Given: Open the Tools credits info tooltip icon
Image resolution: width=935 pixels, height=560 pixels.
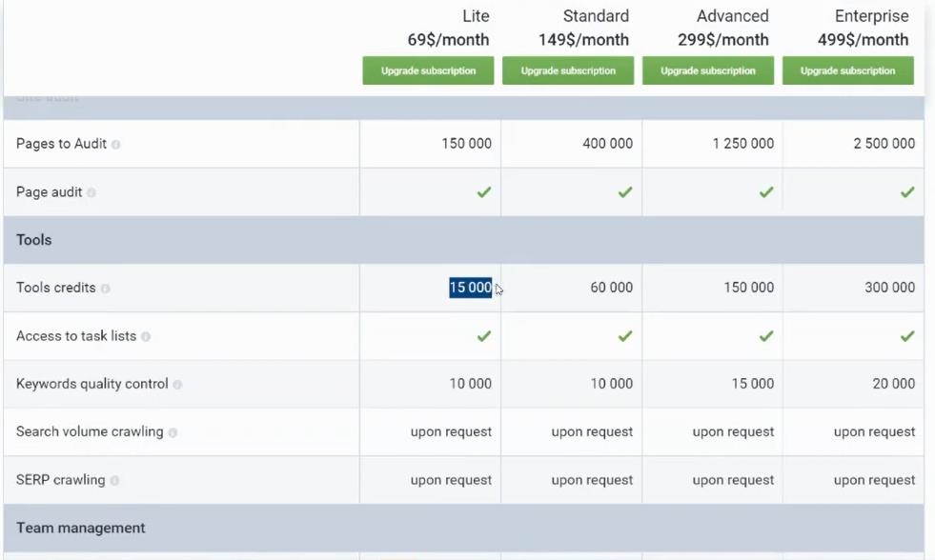Looking at the screenshot, I should coord(106,289).
